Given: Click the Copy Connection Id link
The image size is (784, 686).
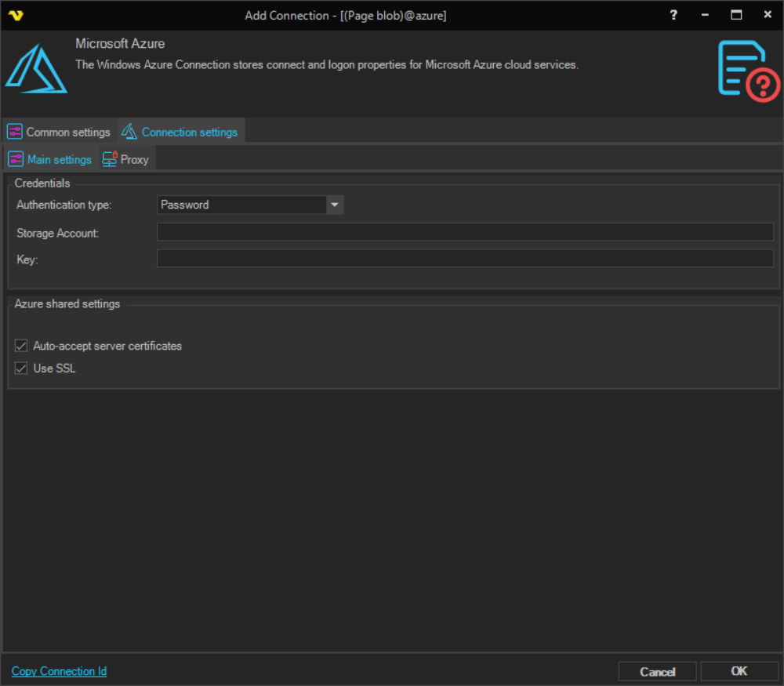Looking at the screenshot, I should [59, 671].
